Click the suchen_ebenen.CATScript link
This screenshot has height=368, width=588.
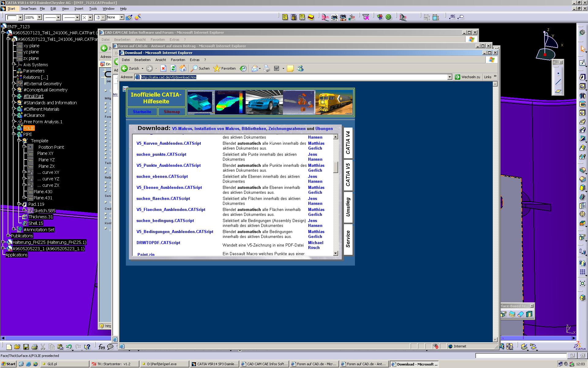pyautogui.click(x=162, y=176)
